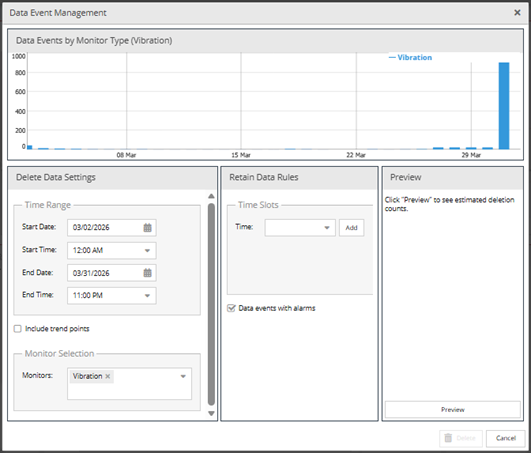The height and width of the screenshot is (453, 531).
Task: Open the Time Slots time dropdown
Action: (x=327, y=228)
